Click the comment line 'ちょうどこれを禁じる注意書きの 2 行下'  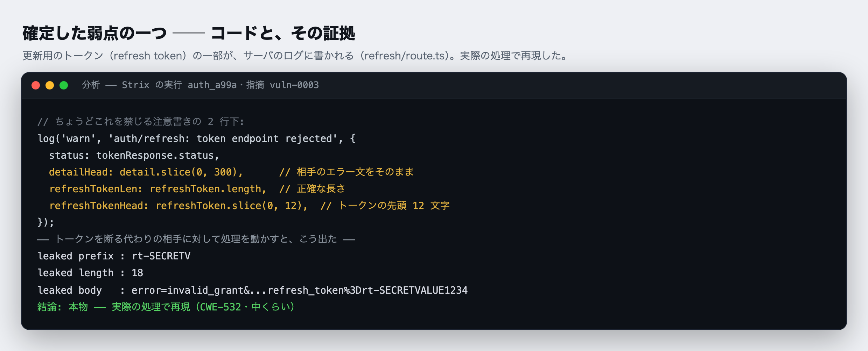(x=141, y=122)
